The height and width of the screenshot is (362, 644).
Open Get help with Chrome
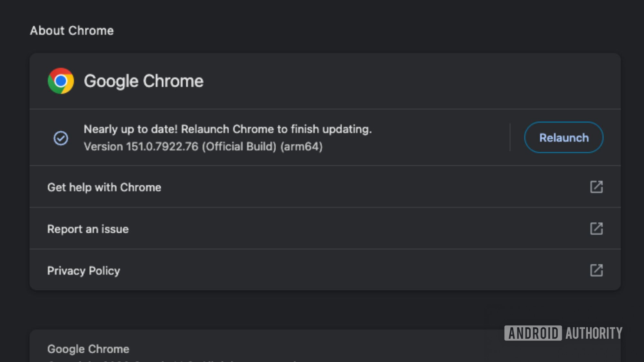coord(325,187)
